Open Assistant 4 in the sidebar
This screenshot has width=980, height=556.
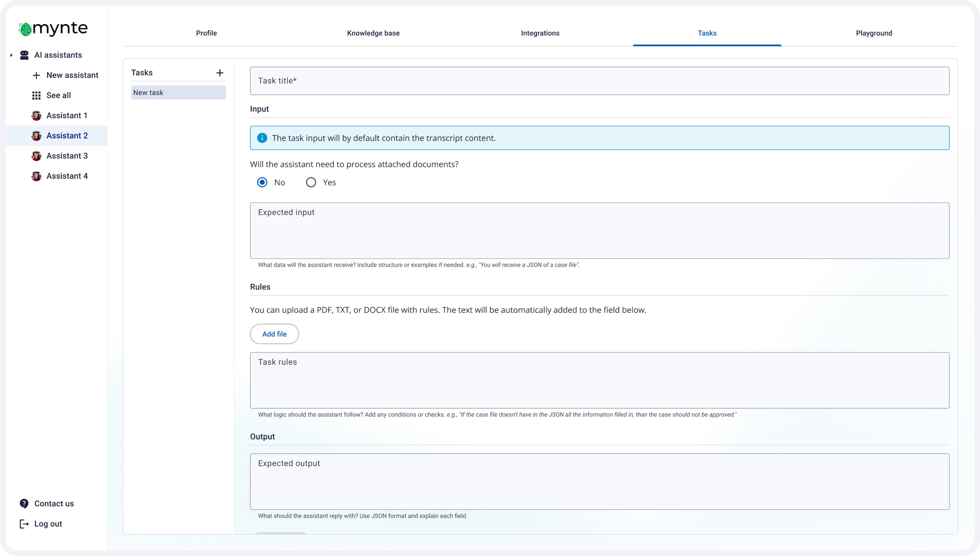click(67, 176)
